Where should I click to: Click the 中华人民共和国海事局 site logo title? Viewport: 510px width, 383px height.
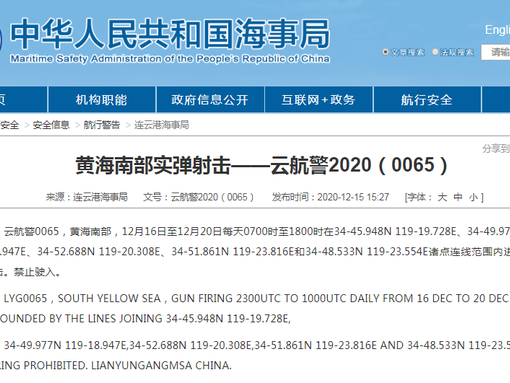(170, 34)
